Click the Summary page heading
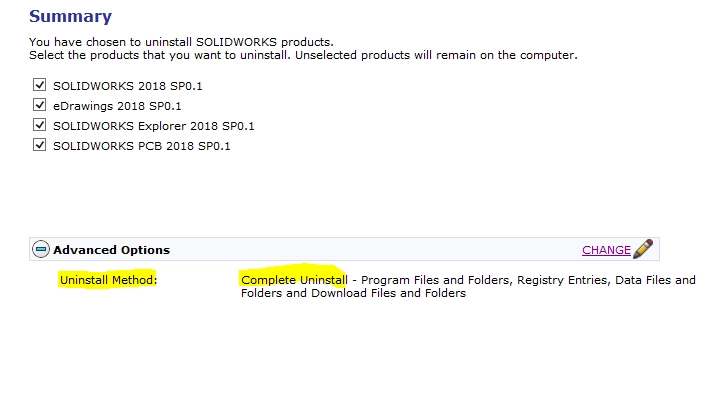The height and width of the screenshot is (413, 709). tap(71, 17)
